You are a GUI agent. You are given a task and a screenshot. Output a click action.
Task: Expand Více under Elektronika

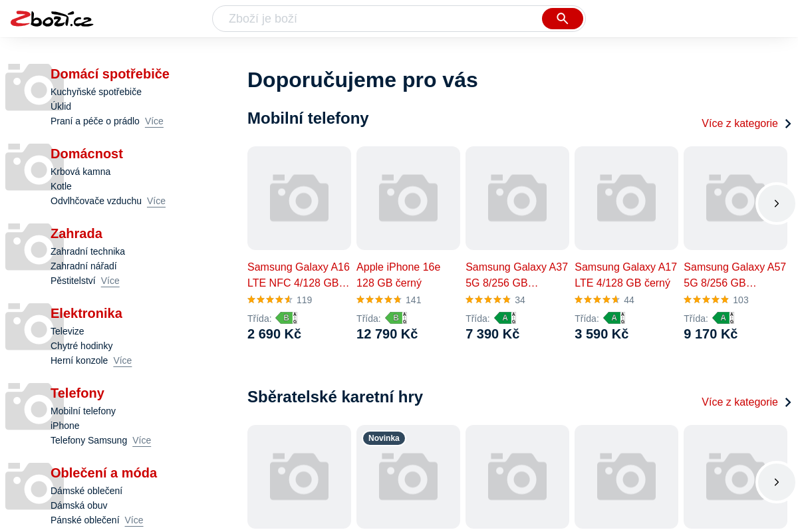click(122, 360)
